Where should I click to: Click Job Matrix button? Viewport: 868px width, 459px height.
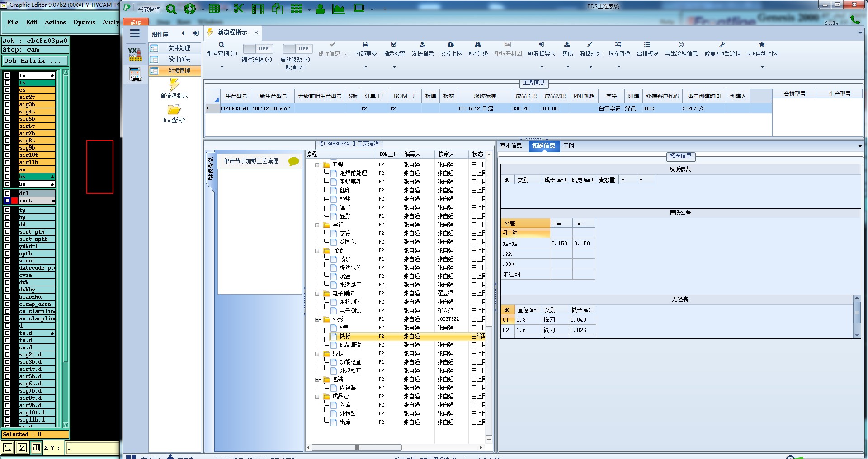pyautogui.click(x=35, y=61)
